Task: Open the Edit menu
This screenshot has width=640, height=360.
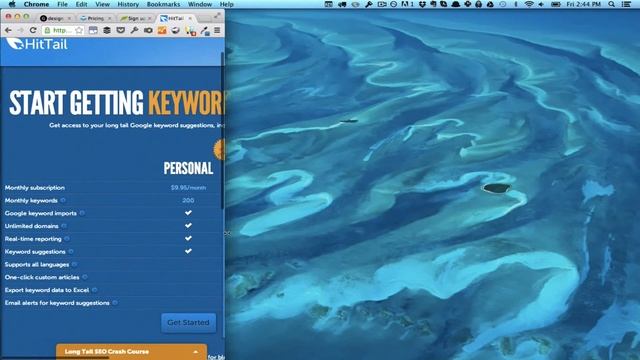Action: coord(81,4)
